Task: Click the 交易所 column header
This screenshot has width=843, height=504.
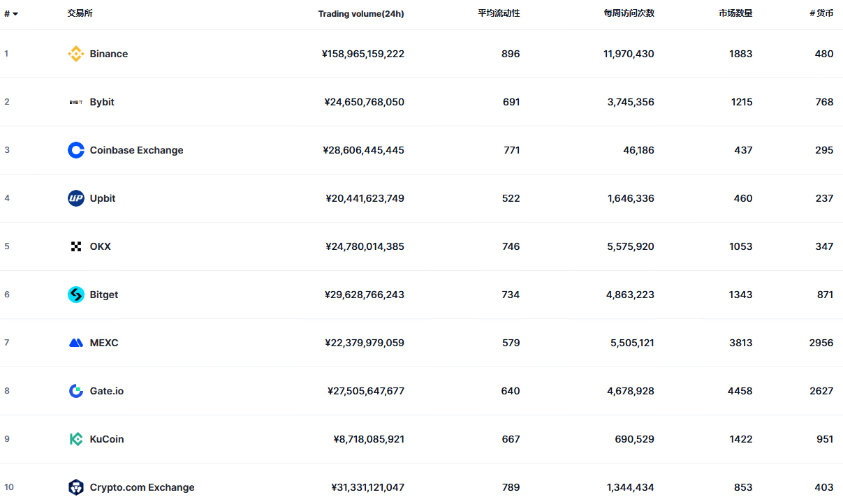Action: 80,13
